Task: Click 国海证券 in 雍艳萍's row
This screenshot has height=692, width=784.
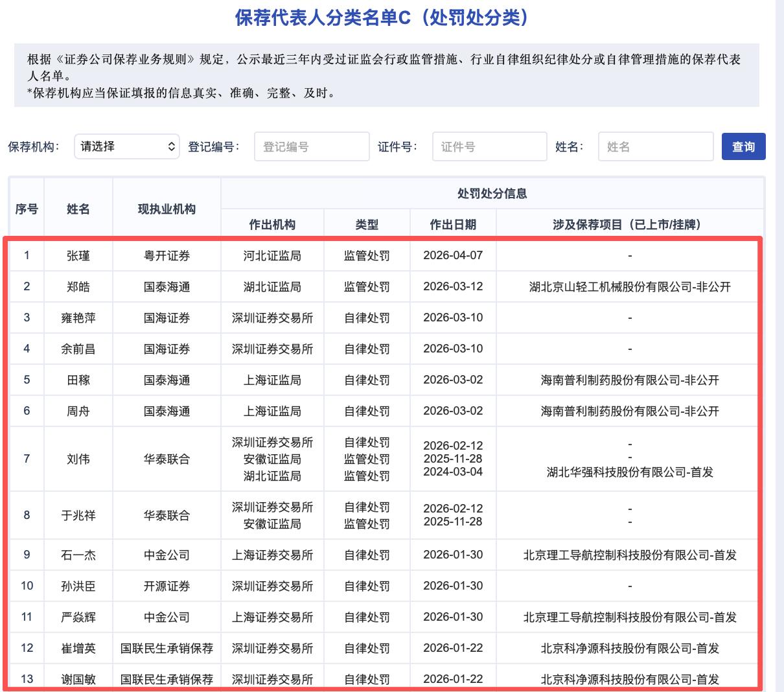Action: tap(167, 318)
